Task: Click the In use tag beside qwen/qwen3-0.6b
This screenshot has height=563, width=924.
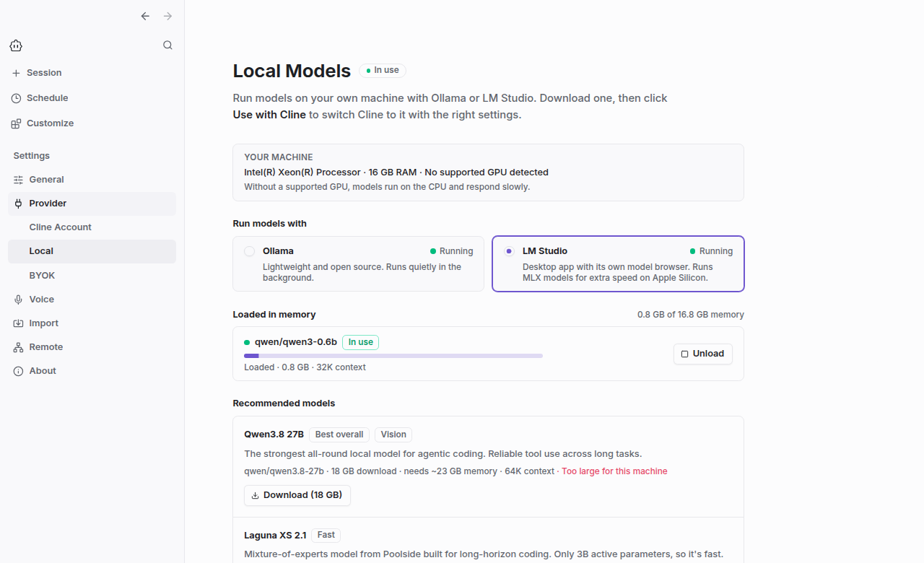Action: click(x=360, y=342)
